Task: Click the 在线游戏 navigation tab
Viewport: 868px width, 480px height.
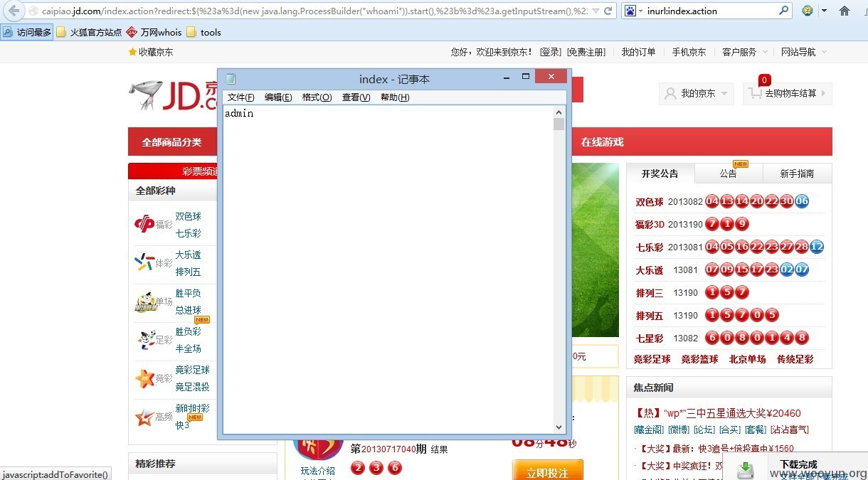Action: [602, 142]
